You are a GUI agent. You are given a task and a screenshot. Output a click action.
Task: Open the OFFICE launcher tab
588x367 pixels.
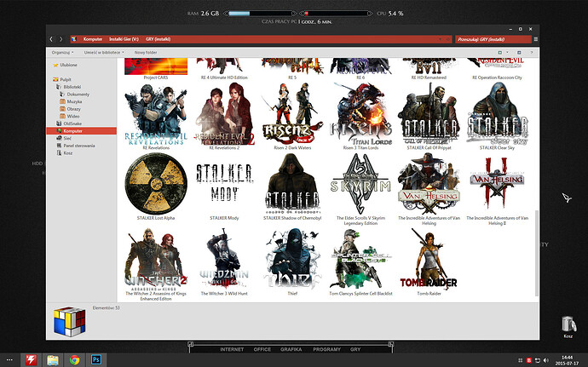(262, 349)
